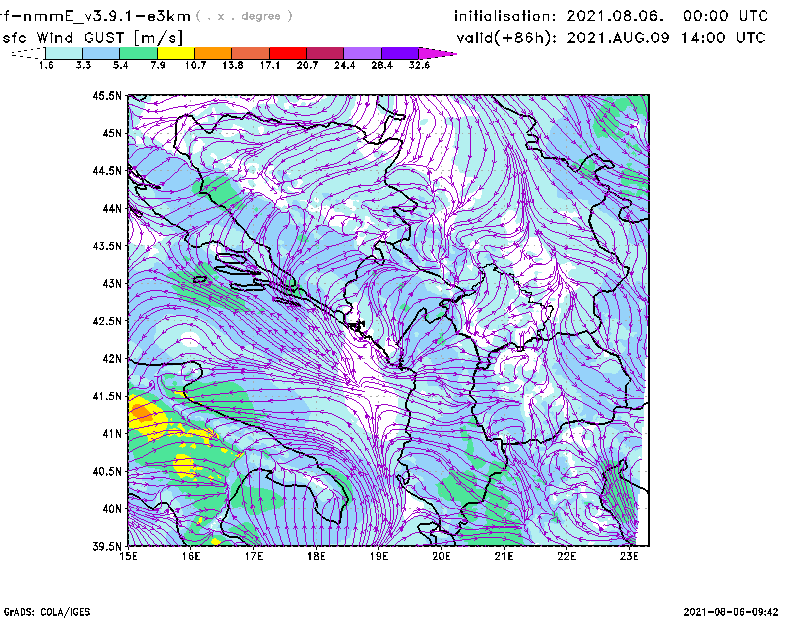Click the 15E longitude axis label
Viewport: 800px width, 618px height.
click(128, 556)
